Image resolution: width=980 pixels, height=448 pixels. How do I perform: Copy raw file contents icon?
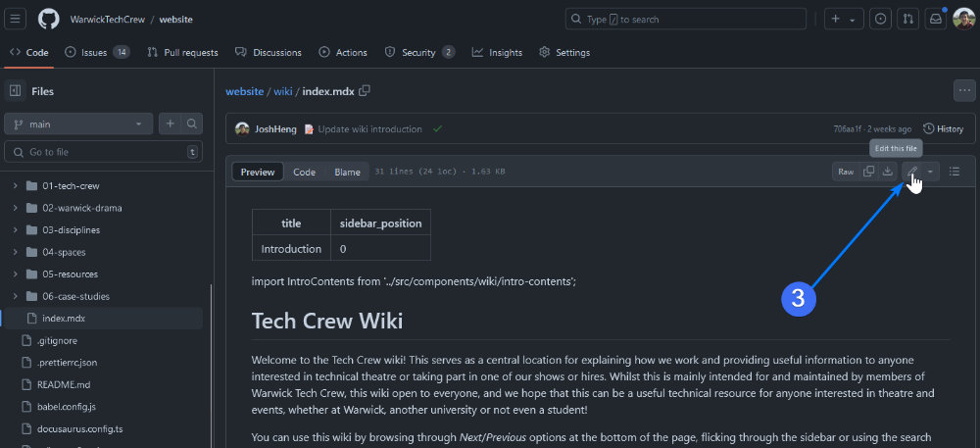(x=868, y=172)
